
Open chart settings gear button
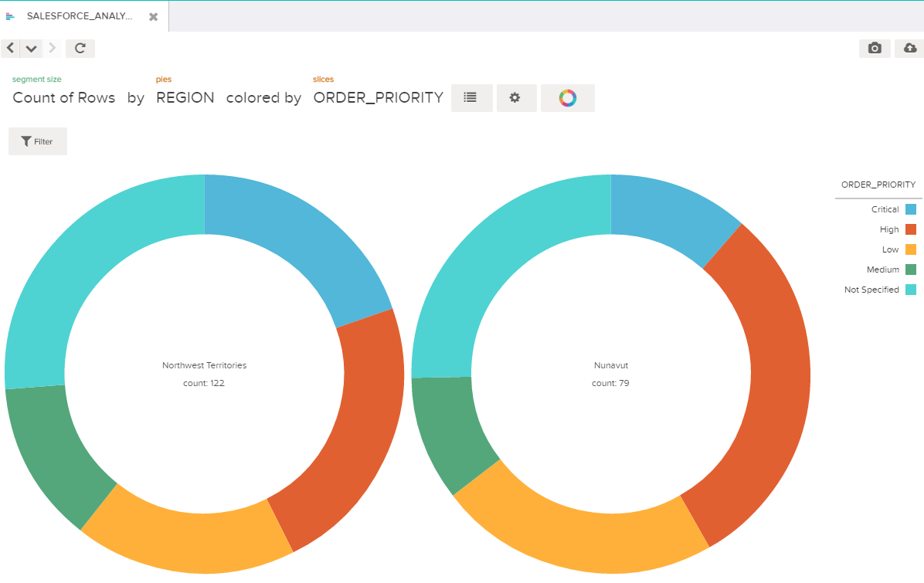(516, 98)
